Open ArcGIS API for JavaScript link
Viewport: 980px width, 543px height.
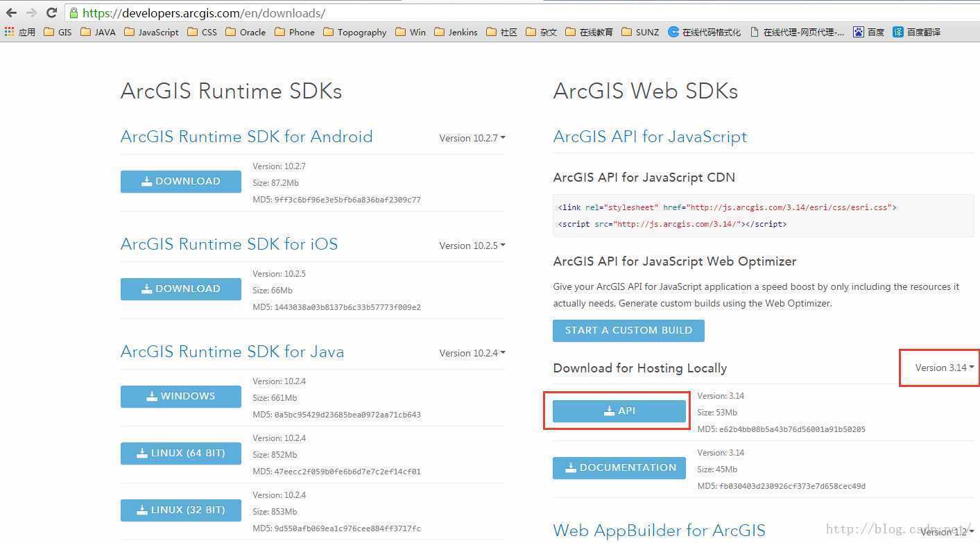coord(650,137)
